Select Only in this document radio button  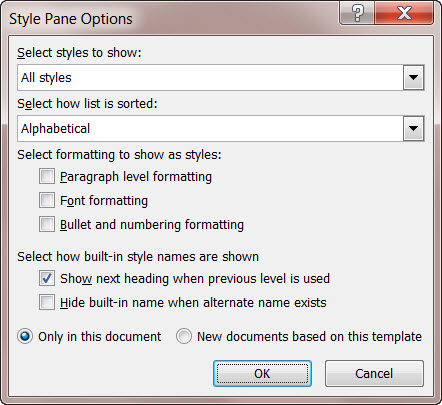pyautogui.click(x=25, y=336)
